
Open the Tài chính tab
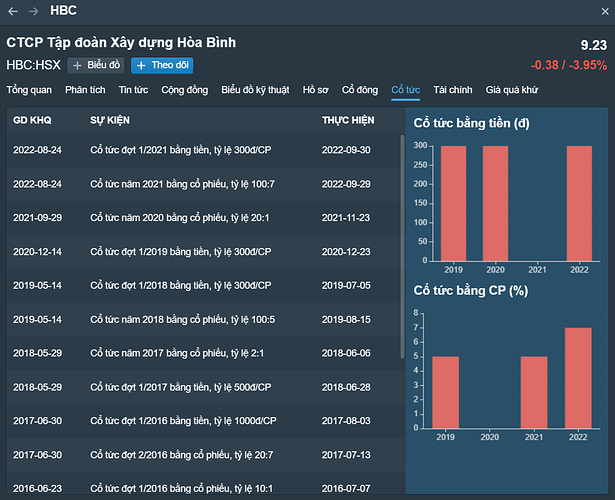pyautogui.click(x=453, y=90)
